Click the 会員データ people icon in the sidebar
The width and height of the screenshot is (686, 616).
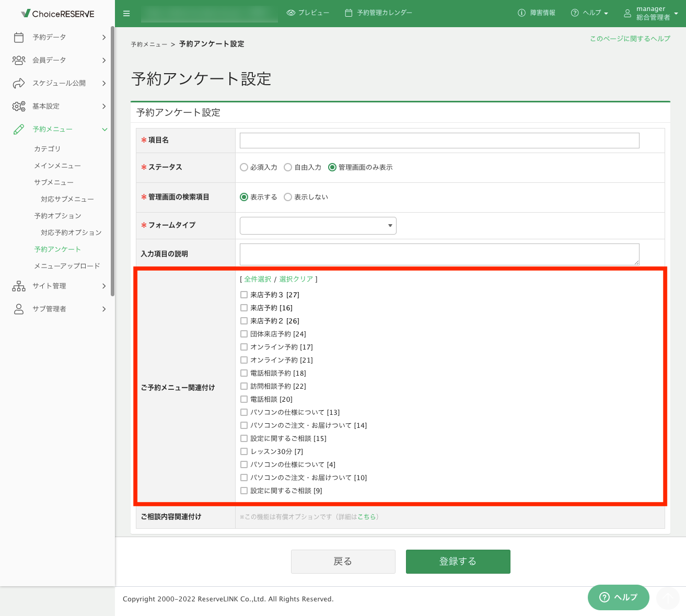click(19, 60)
